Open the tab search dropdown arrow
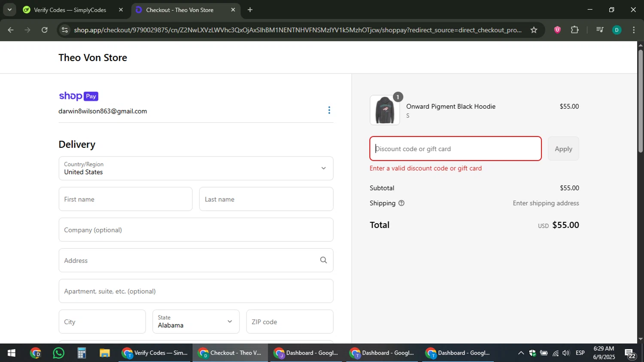This screenshot has height=362, width=644. (x=9, y=10)
